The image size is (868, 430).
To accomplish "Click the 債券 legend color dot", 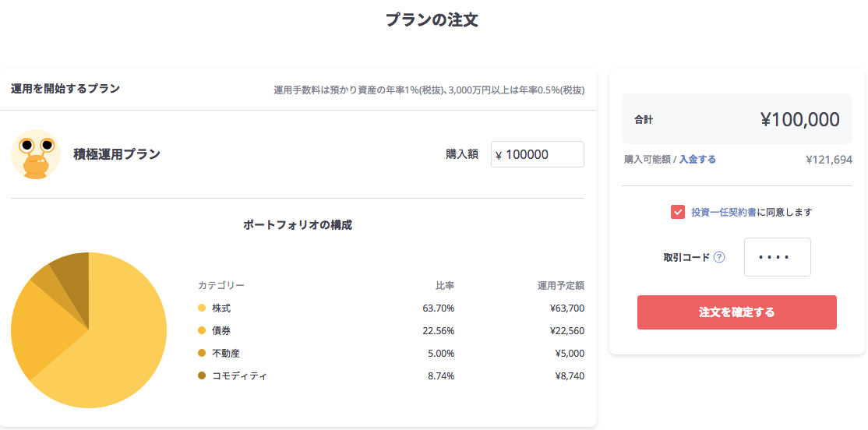I will coord(202,330).
